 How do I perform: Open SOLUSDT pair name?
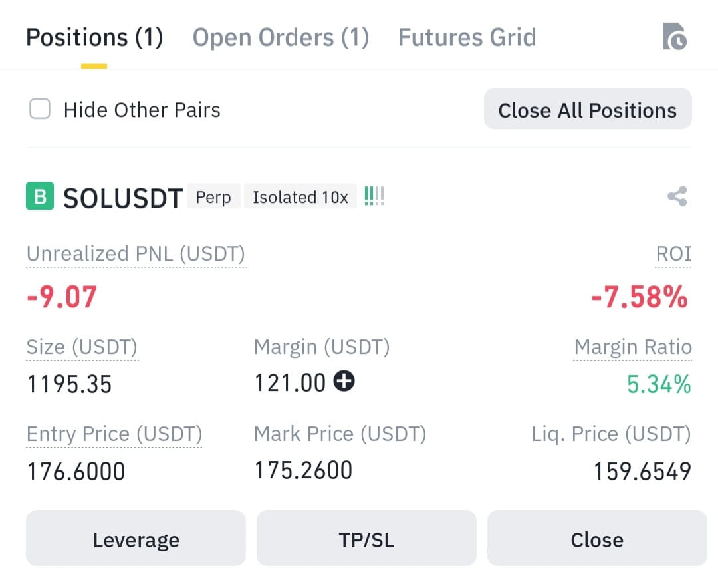click(x=123, y=198)
